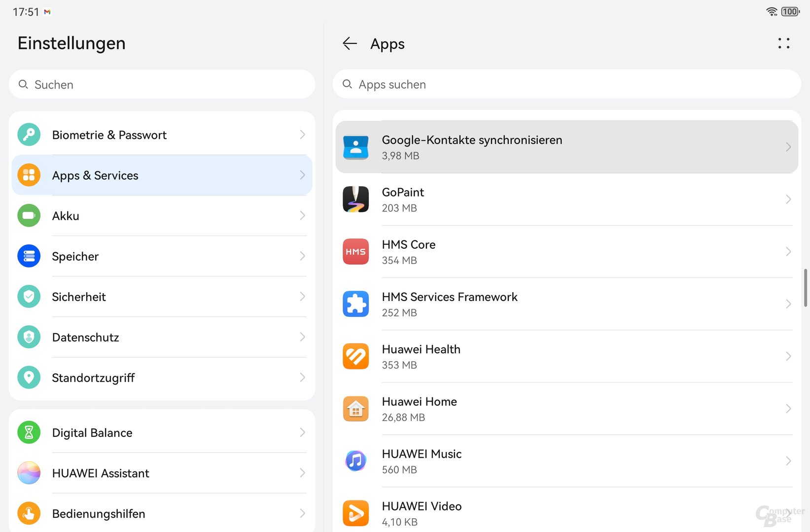Tap the green Akku battery icon
This screenshot has width=810, height=532.
(x=29, y=215)
